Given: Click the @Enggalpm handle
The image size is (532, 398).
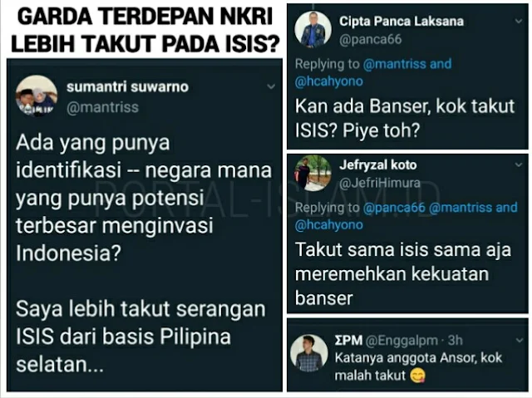Looking at the screenshot, I should coord(401,341).
